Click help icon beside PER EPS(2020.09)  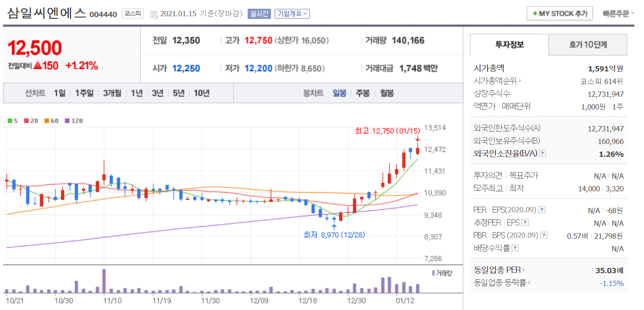[542, 210]
